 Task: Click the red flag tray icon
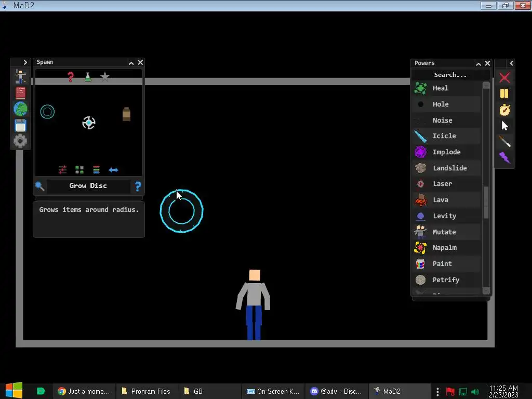click(450, 392)
